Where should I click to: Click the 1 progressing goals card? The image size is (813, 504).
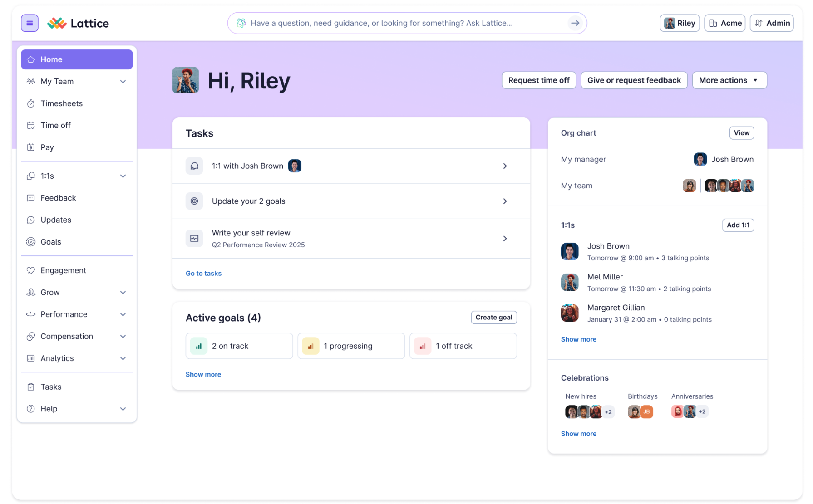[351, 346]
